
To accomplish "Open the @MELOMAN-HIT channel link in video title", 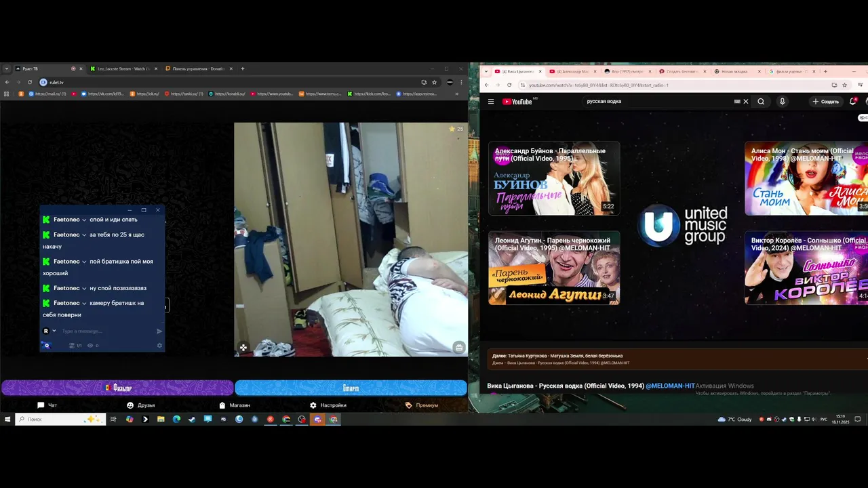I will pyautogui.click(x=670, y=386).
